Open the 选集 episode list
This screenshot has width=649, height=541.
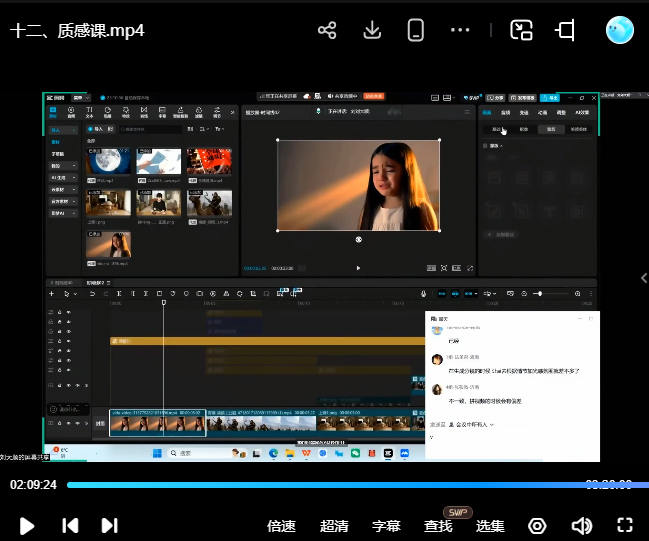(x=490, y=526)
